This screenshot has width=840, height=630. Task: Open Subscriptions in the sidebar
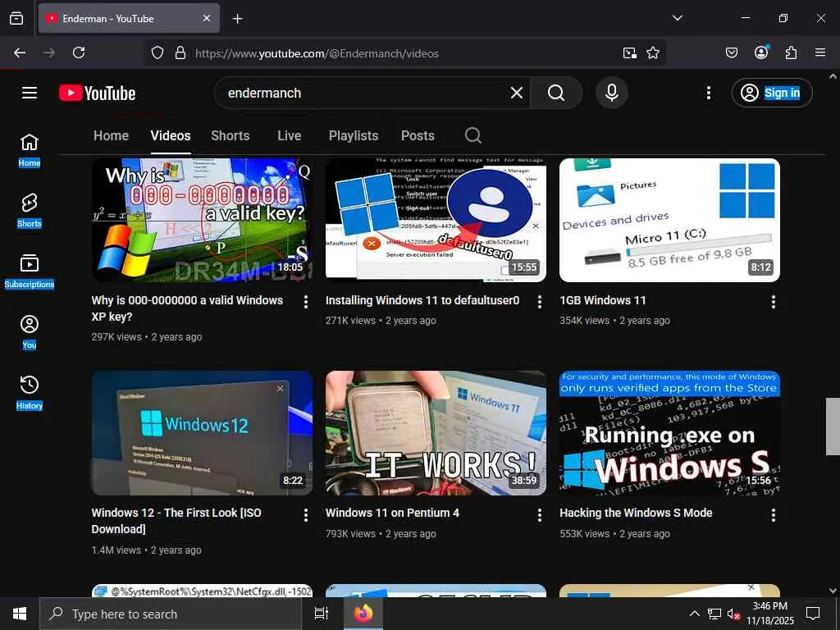pos(30,271)
